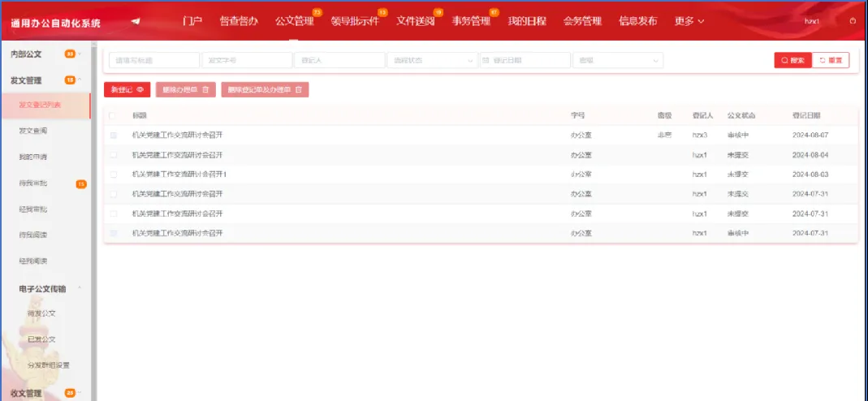Check the row dated 2024-08-07
Screen dimensions: 868x401
[x=114, y=135]
